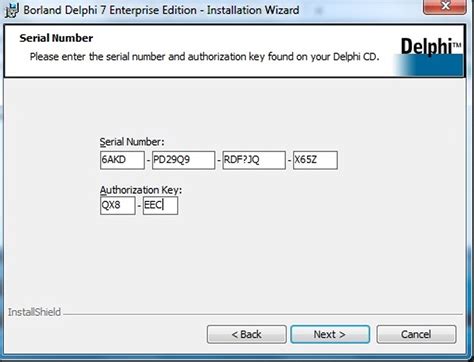
Task: Click the 'Serial Number:' label
Action: pos(132,142)
